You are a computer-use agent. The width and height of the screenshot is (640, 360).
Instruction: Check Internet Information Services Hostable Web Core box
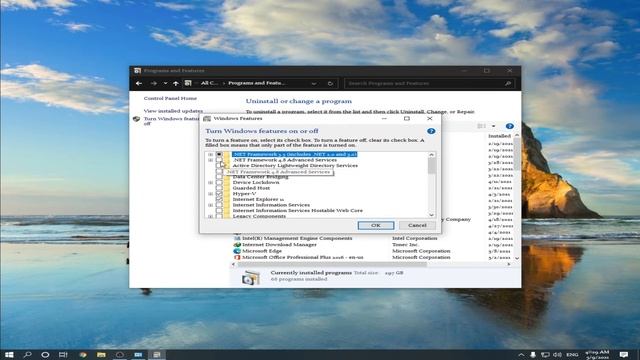tap(219, 211)
